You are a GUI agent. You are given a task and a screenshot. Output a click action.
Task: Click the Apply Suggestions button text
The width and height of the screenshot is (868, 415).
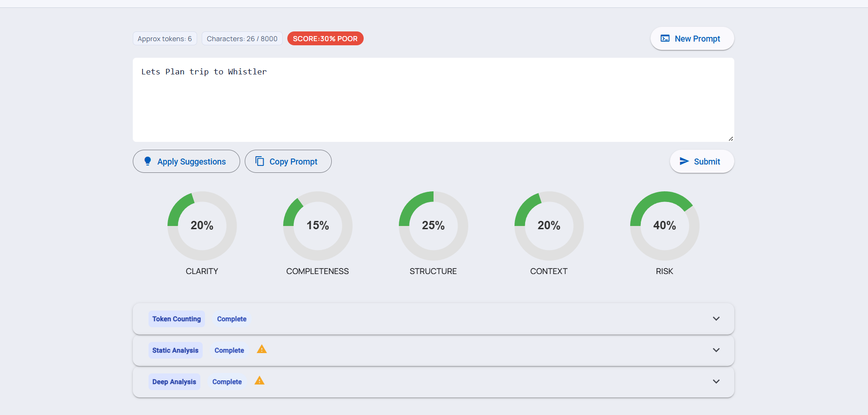(x=192, y=162)
